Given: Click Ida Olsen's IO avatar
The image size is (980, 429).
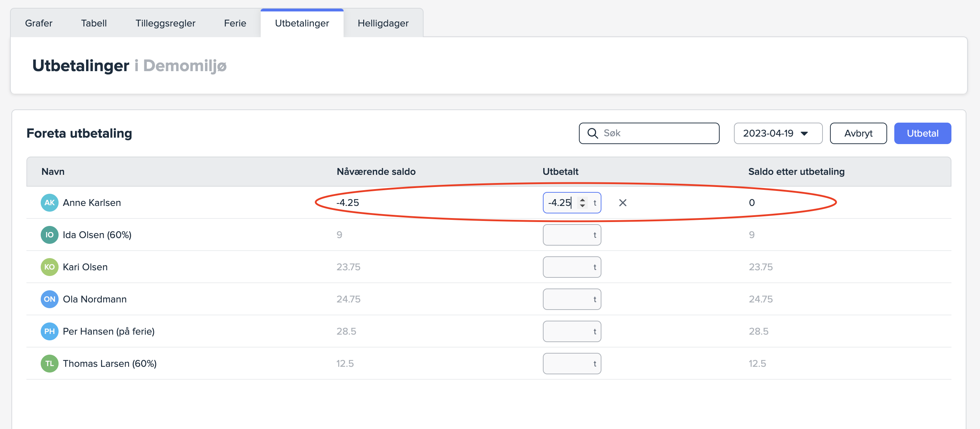Looking at the screenshot, I should pos(49,235).
